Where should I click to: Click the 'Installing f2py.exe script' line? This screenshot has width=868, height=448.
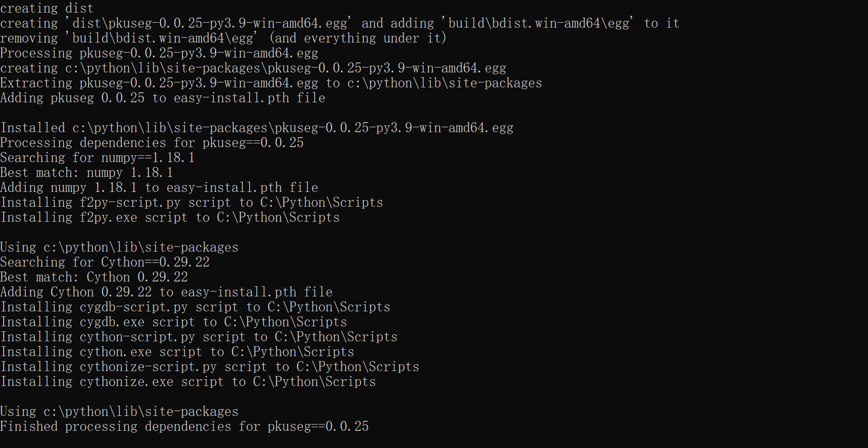point(170,217)
